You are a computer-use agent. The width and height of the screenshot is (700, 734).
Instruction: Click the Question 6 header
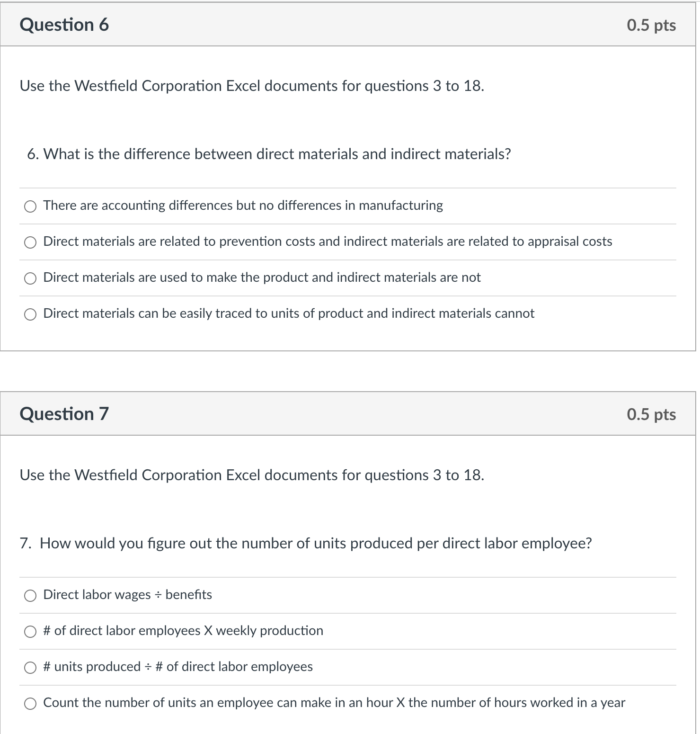coord(64,25)
